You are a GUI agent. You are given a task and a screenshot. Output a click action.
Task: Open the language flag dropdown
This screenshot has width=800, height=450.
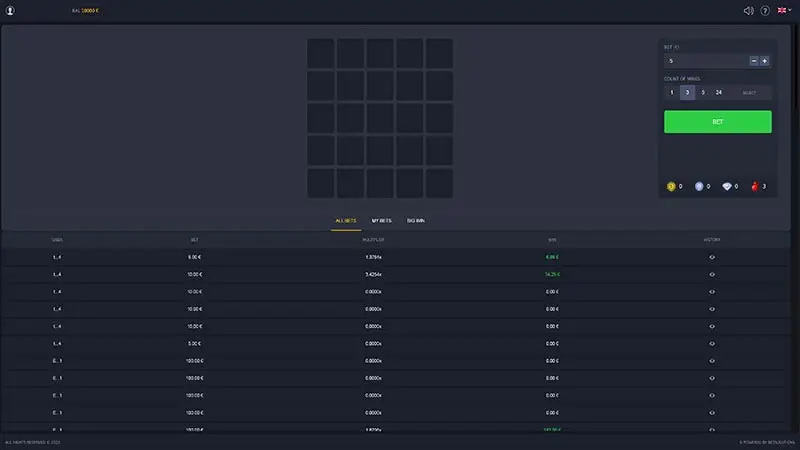784,10
